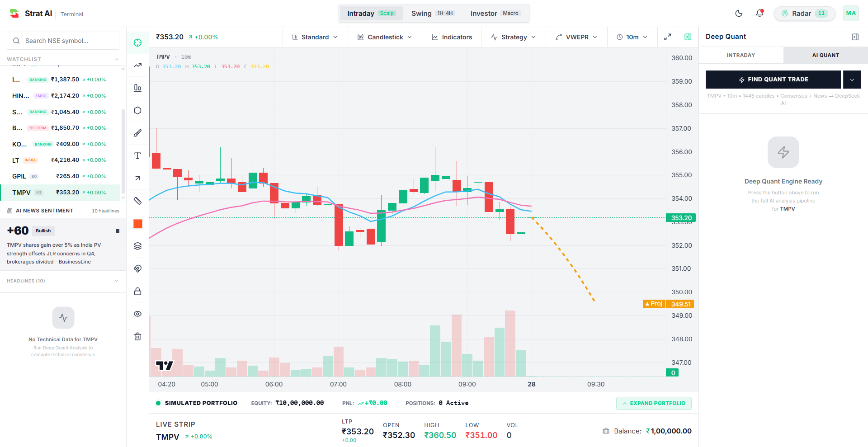Pick the orange drawing color swatch

[138, 224]
